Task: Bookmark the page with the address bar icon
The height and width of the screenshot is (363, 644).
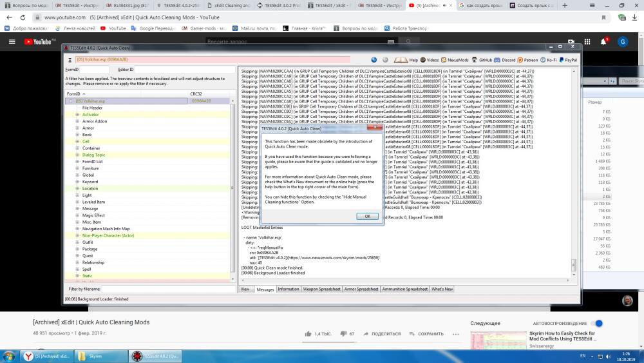Action: coord(604,17)
